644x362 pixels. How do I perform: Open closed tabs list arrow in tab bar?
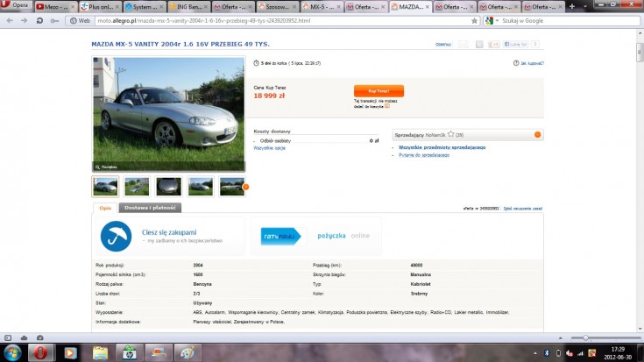point(585,7)
